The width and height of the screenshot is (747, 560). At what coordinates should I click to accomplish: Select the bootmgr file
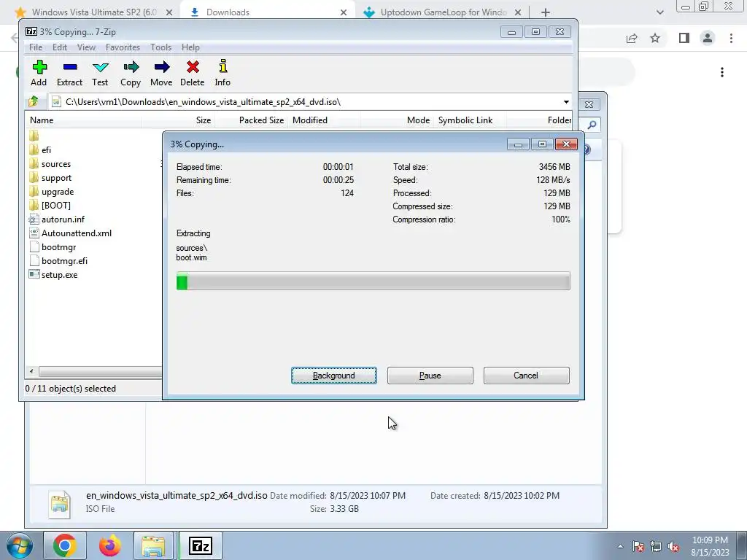coord(58,246)
